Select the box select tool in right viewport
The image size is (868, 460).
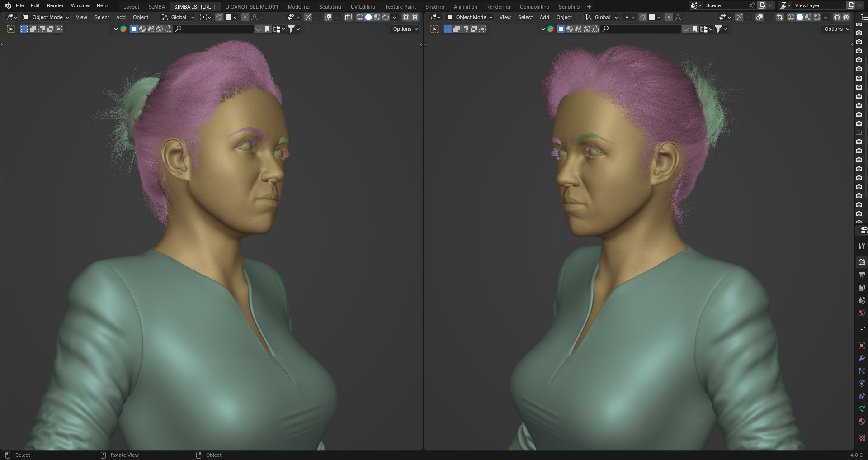point(434,29)
